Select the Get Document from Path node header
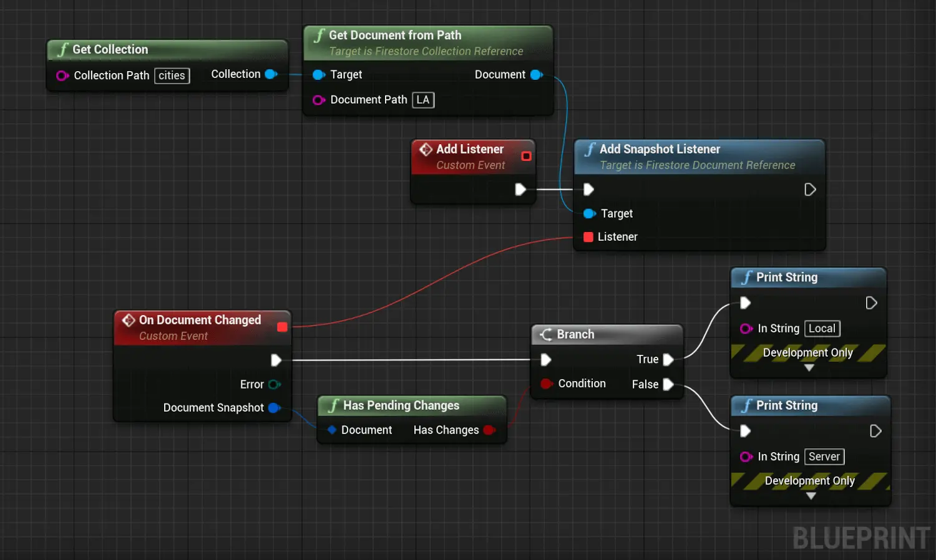This screenshot has width=936, height=560. [428, 42]
